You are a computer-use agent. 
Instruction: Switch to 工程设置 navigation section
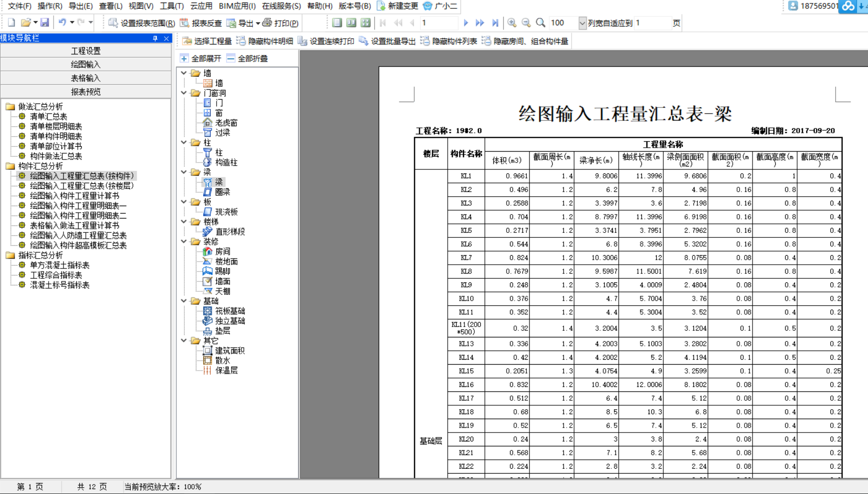click(86, 51)
